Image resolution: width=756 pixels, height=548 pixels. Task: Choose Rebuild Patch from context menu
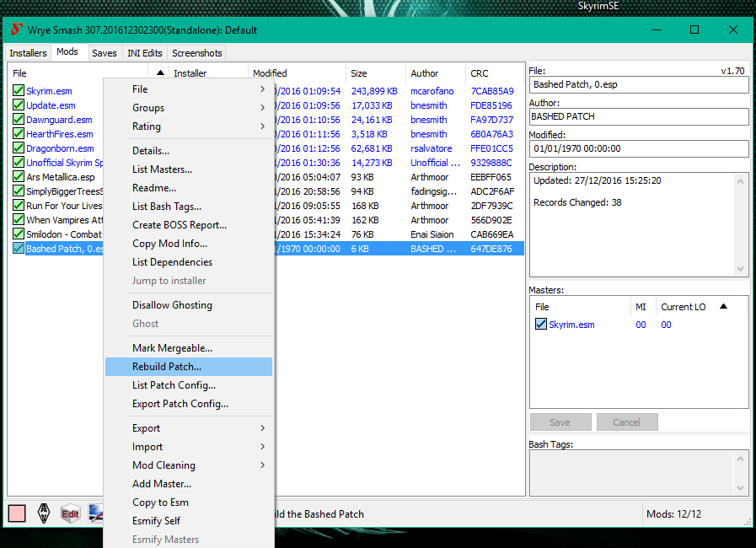coord(167,367)
